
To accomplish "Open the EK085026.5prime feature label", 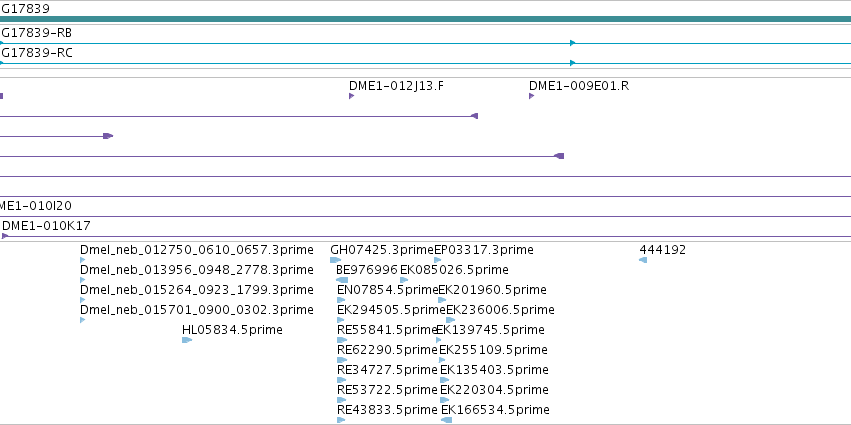I will click(x=454, y=270).
